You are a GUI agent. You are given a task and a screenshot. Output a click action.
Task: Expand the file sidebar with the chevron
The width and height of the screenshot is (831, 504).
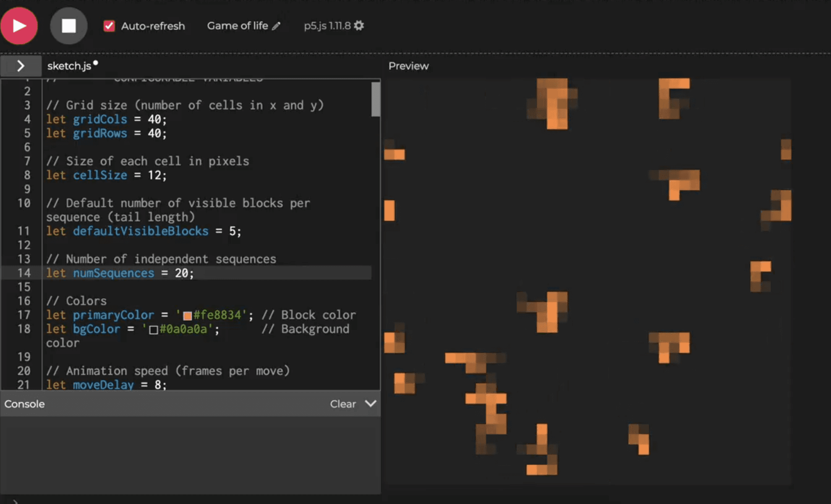[21, 66]
